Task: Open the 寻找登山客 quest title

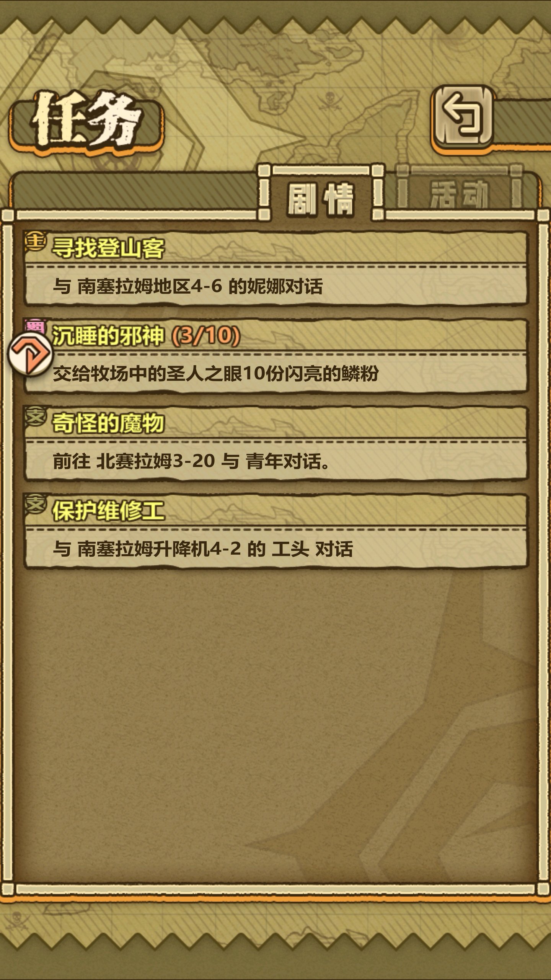Action: 109,248
